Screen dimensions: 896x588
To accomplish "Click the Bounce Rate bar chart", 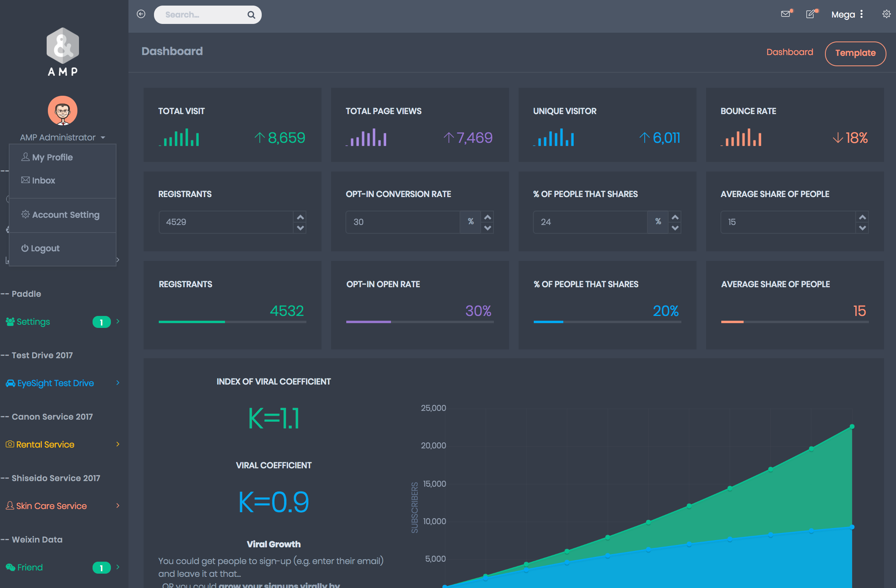I will [742, 137].
